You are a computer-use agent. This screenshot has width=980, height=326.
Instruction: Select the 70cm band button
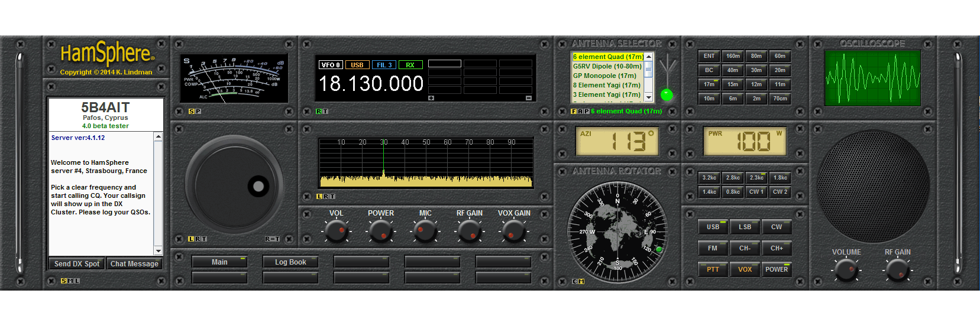coord(780,99)
